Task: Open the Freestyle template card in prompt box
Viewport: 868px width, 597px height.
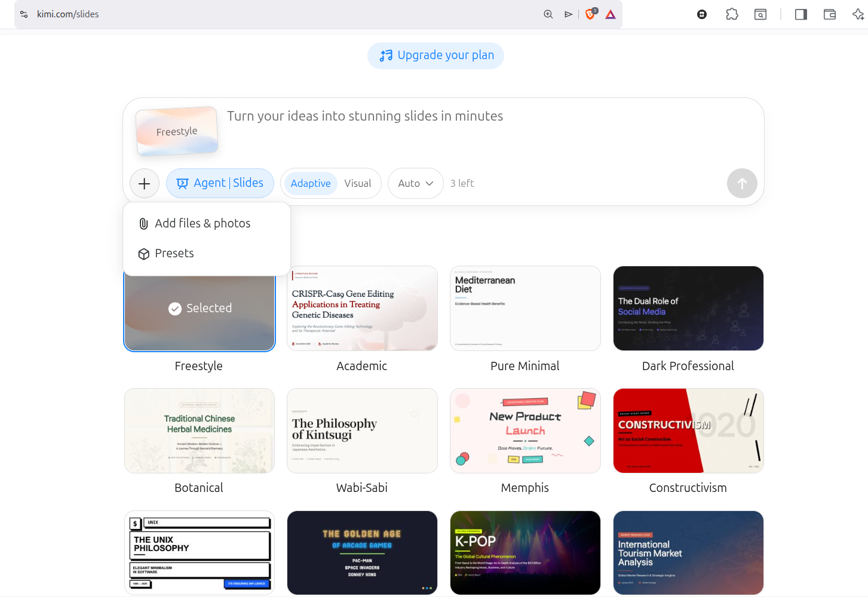Action: [177, 131]
